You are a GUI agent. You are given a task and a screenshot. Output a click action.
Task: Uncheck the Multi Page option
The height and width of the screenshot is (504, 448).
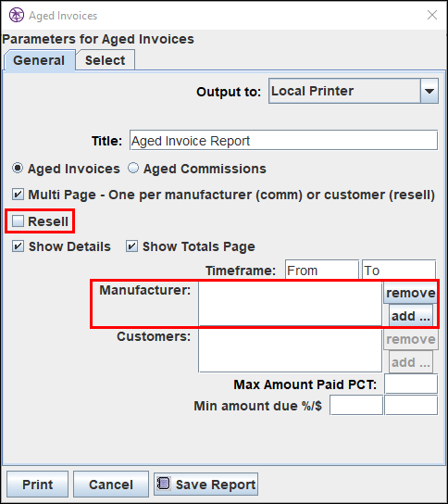pyautogui.click(x=18, y=195)
